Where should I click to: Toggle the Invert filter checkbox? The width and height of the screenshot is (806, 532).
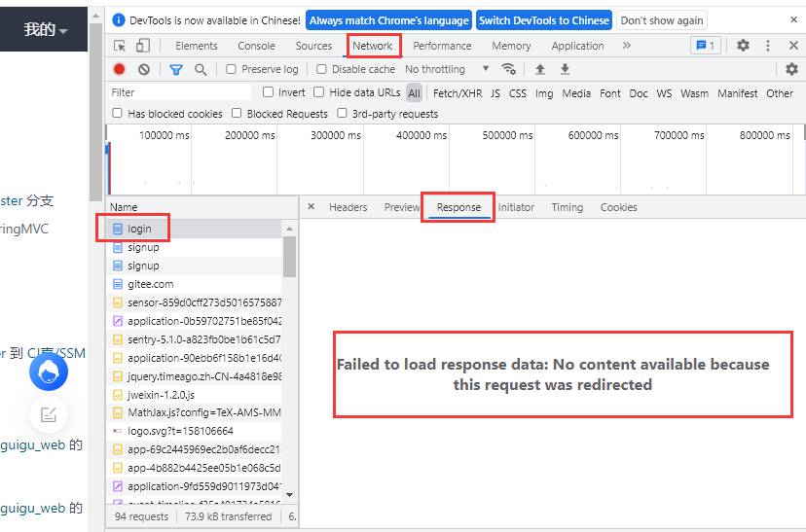pos(268,92)
